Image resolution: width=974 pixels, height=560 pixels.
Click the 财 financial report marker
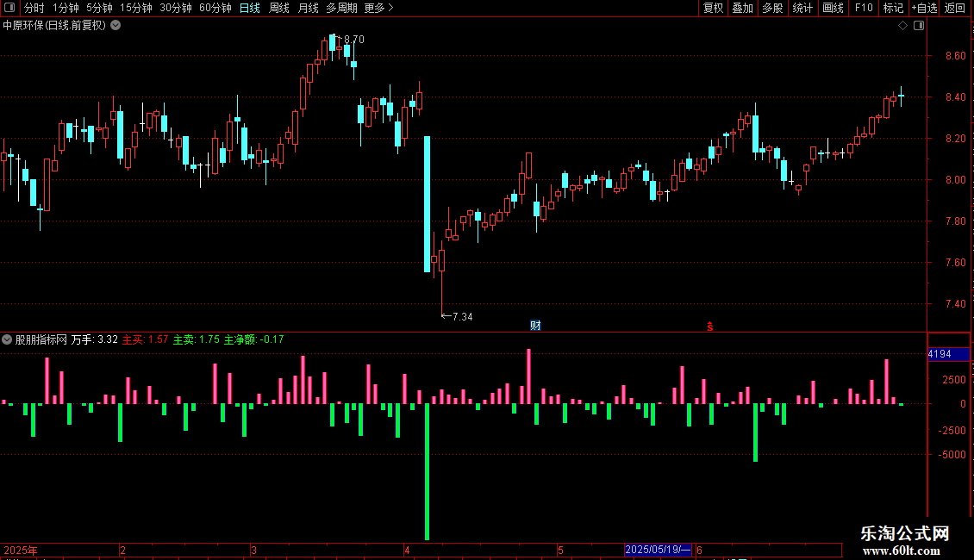coord(535,326)
